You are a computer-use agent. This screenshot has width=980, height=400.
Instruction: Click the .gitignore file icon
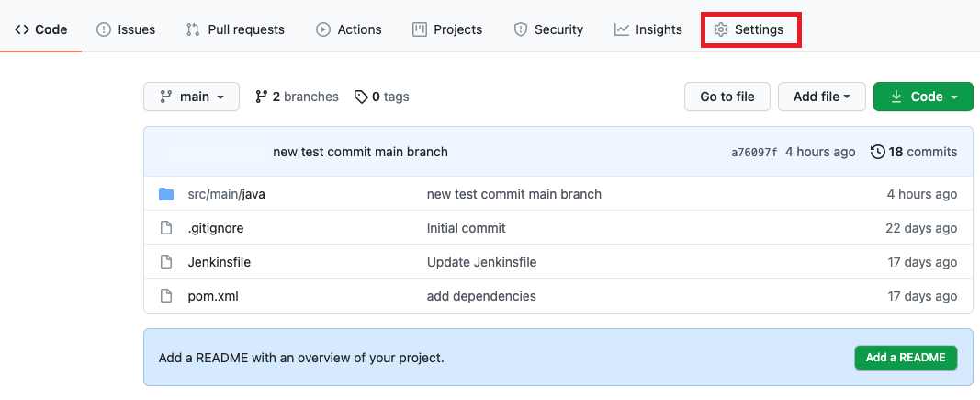tap(165, 228)
